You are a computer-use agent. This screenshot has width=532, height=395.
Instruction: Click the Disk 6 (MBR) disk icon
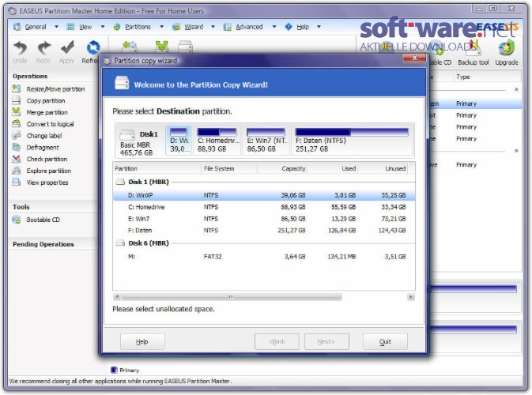point(120,243)
